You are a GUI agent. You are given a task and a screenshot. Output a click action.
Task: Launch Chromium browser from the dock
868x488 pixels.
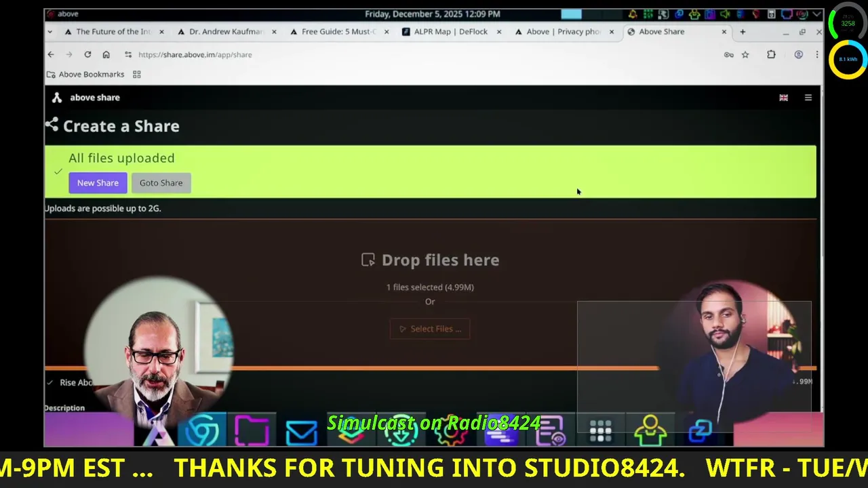pos(202,431)
